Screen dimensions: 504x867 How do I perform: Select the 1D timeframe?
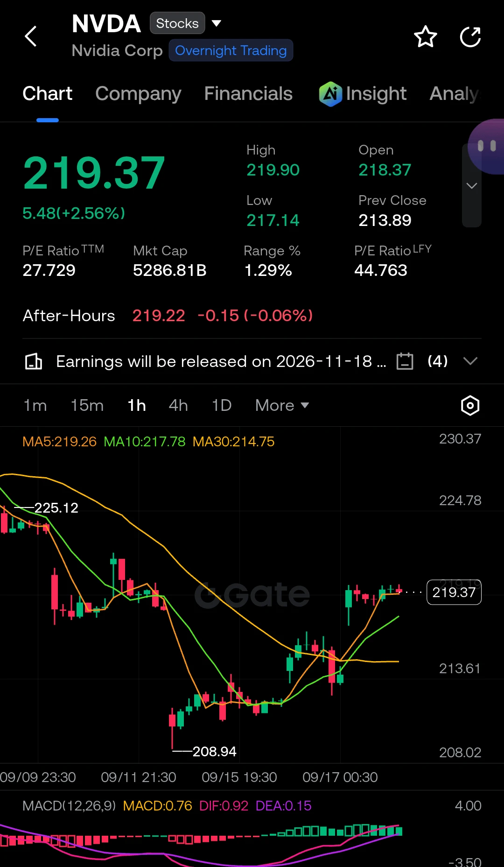222,405
